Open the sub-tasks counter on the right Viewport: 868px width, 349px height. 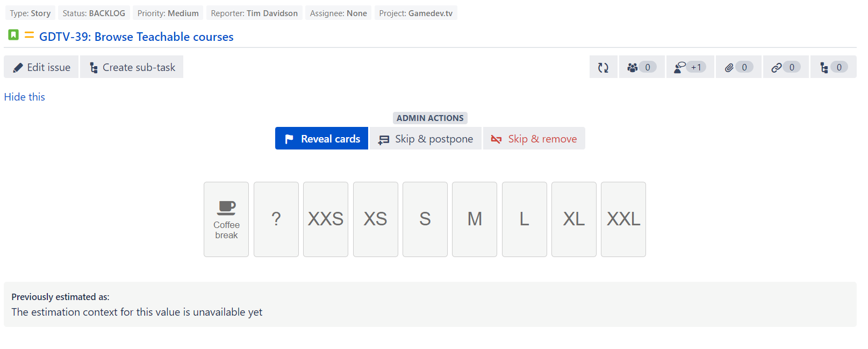click(x=834, y=67)
